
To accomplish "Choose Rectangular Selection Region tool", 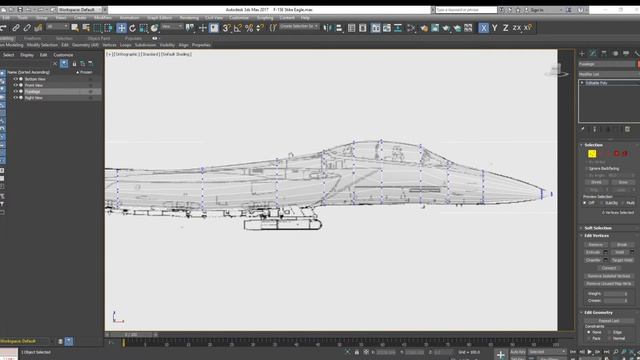I will pos(97,28).
